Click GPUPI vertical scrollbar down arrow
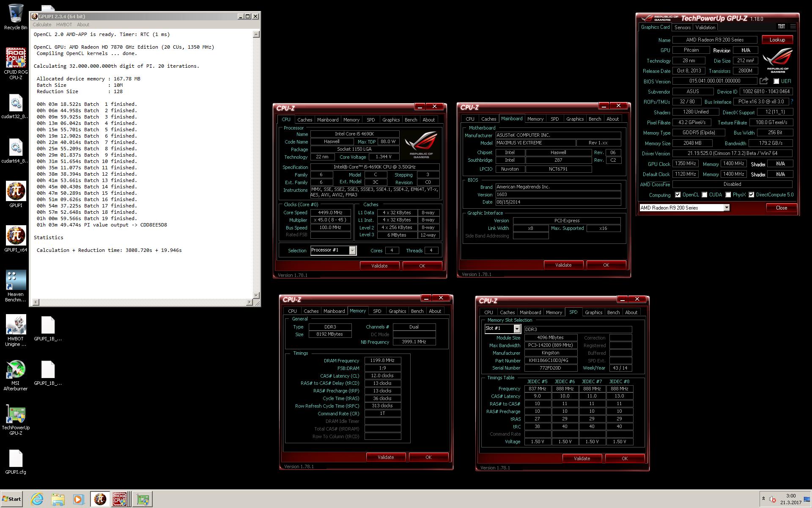Image resolution: width=812 pixels, height=508 pixels. pos(256,295)
